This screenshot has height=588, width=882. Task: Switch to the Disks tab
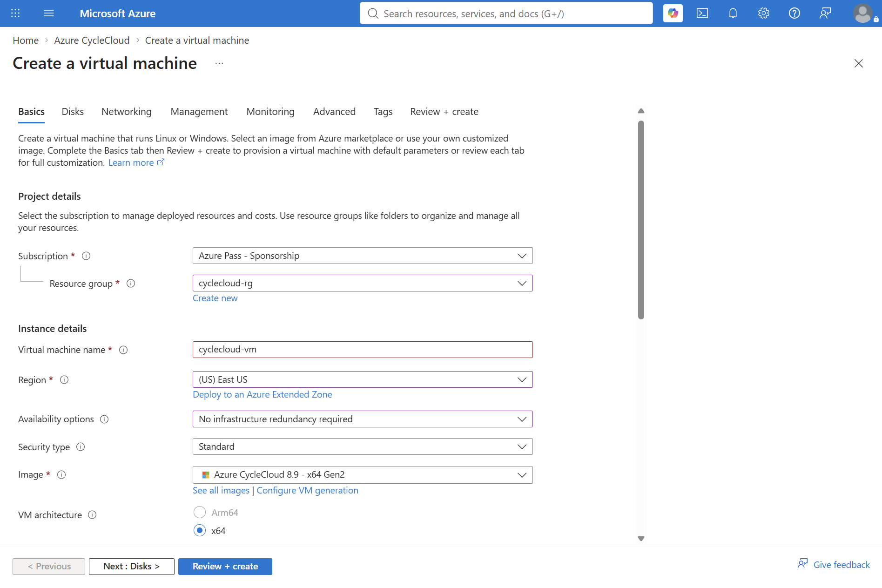pyautogui.click(x=73, y=112)
